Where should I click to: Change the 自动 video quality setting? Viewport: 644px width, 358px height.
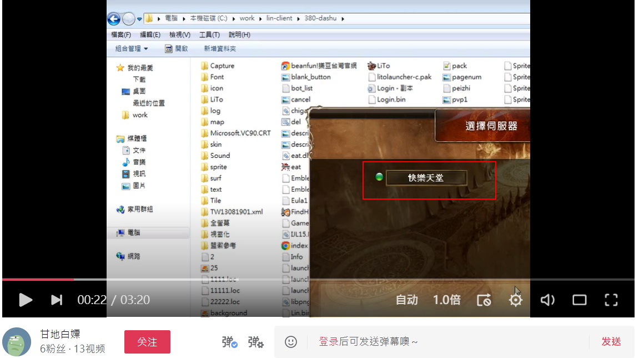406,300
